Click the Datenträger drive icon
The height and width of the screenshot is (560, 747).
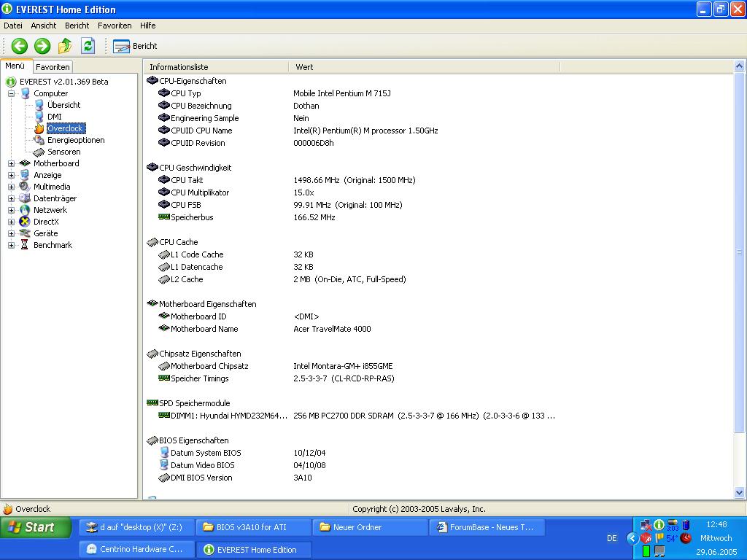(25, 198)
